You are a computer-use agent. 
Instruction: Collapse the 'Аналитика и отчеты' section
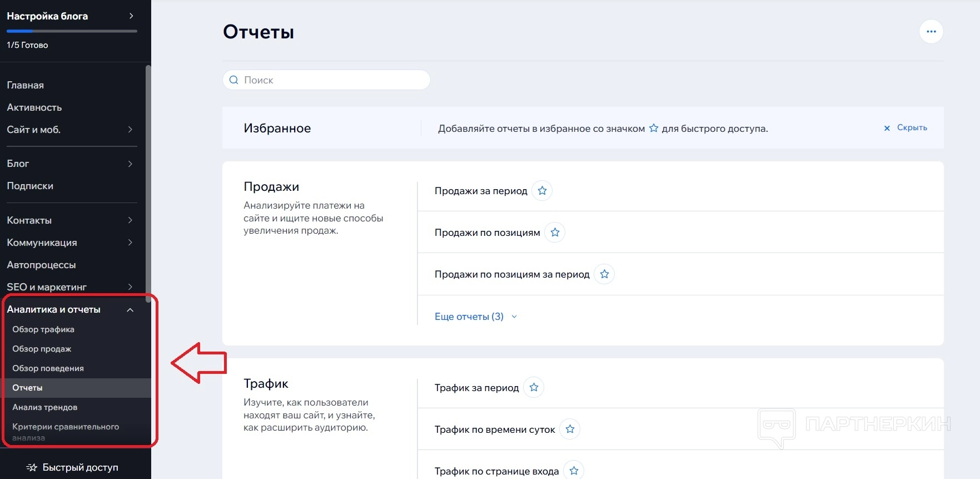[x=130, y=310]
